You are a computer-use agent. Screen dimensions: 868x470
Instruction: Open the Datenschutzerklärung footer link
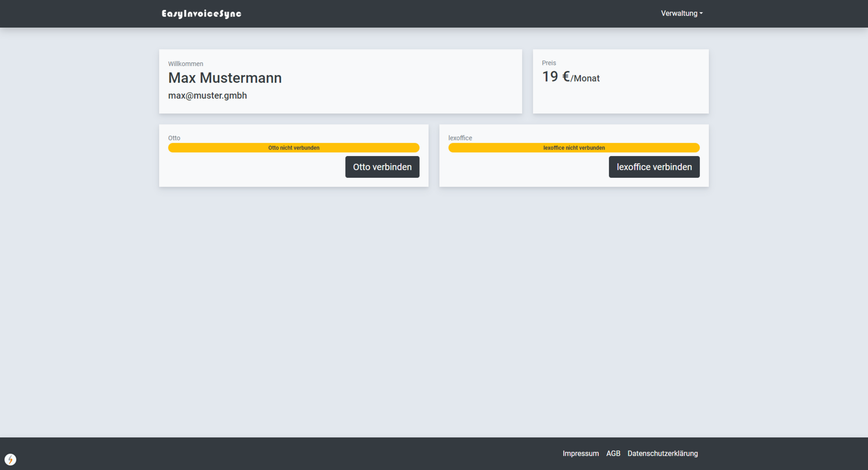point(662,453)
